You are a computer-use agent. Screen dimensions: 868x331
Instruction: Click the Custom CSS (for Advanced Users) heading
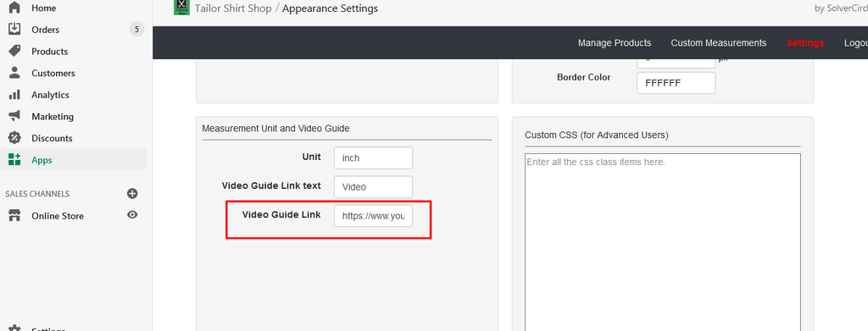pos(597,135)
